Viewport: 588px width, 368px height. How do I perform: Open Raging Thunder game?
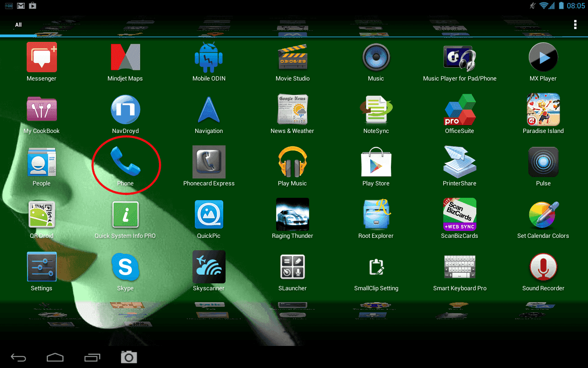[293, 214]
